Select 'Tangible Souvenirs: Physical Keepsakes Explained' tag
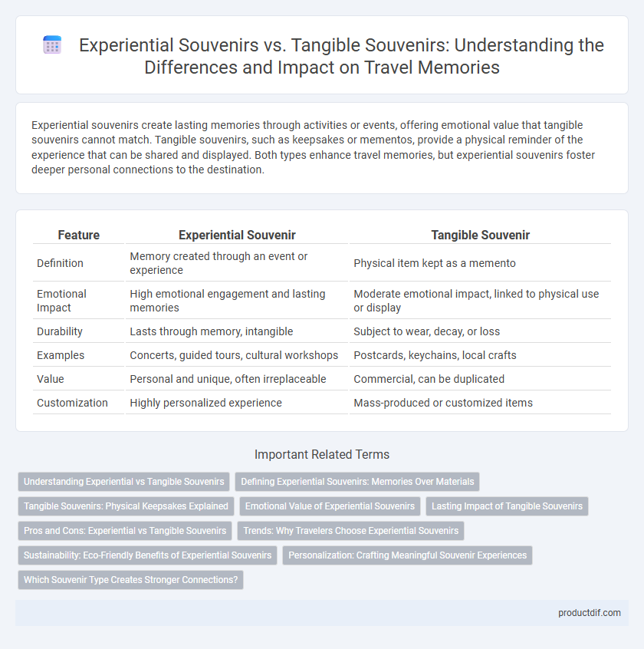The image size is (644, 649). click(x=127, y=506)
